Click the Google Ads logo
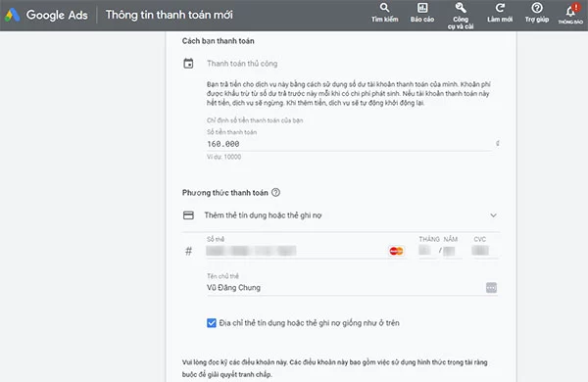This screenshot has height=382, width=588. [x=12, y=15]
